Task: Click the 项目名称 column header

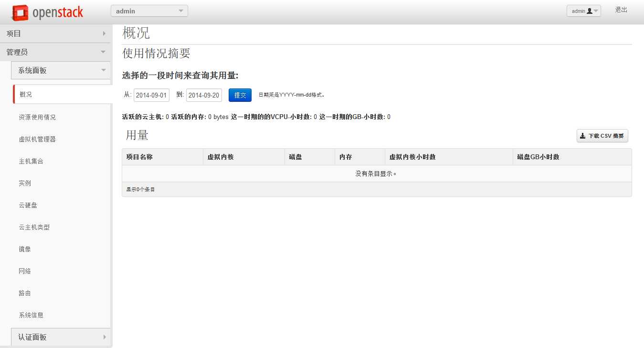Action: click(x=162, y=157)
